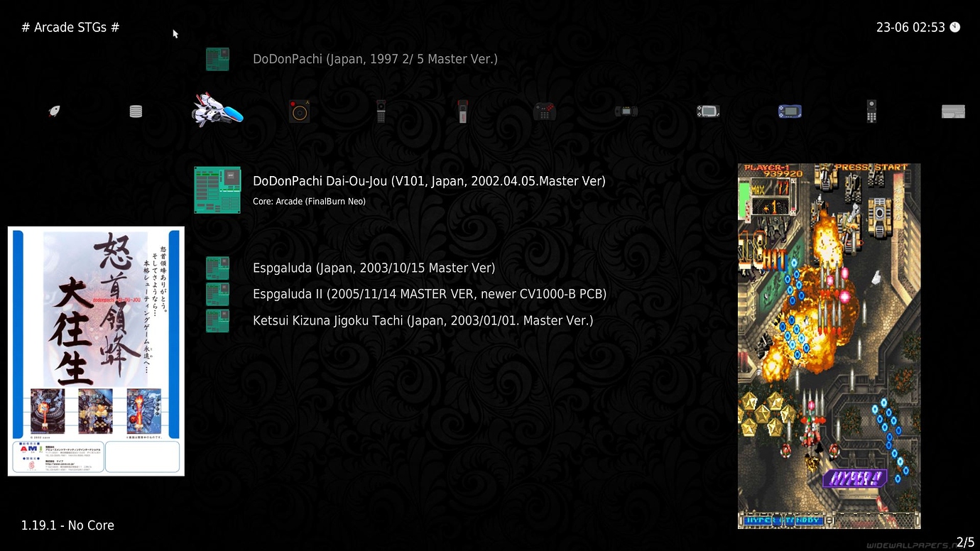Viewport: 980px width, 551px height.
Task: Launch DoDonPachi Dai-Ou-Jou V101 entry
Action: [x=429, y=181]
